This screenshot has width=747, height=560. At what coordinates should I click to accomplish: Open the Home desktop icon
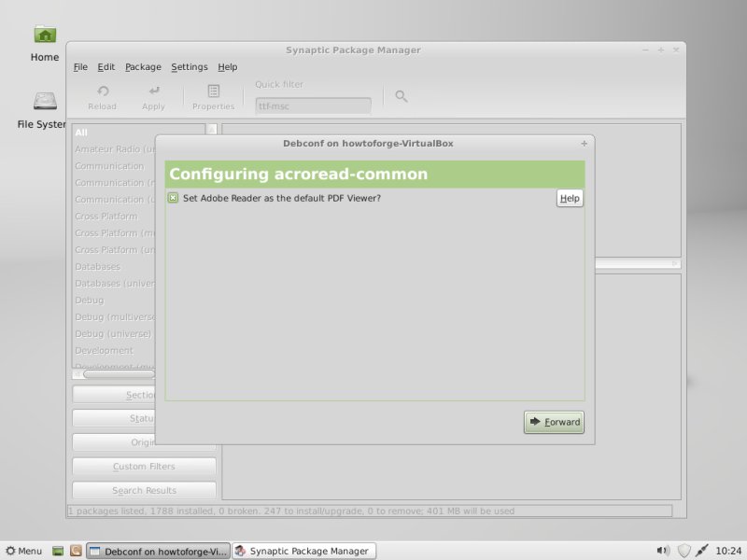click(45, 43)
